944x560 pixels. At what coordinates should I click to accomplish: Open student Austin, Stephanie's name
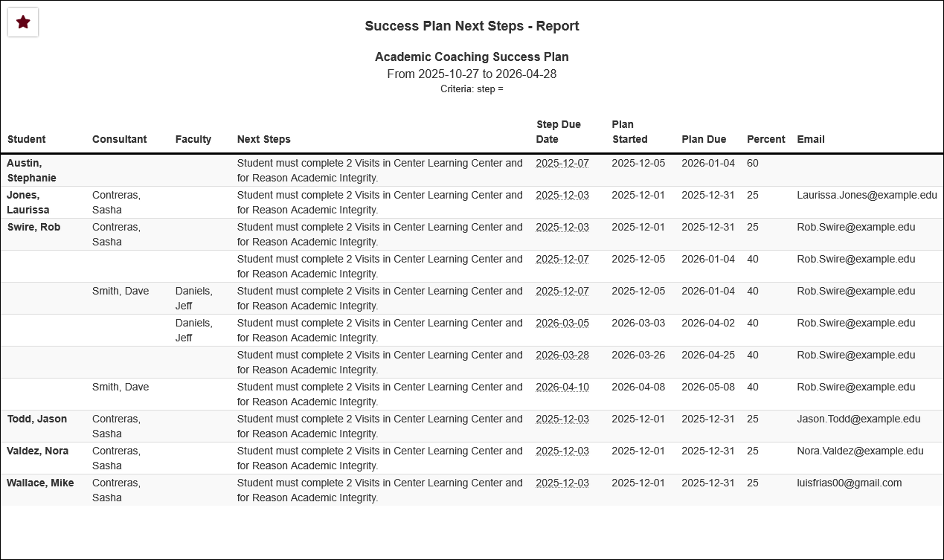click(x=32, y=170)
